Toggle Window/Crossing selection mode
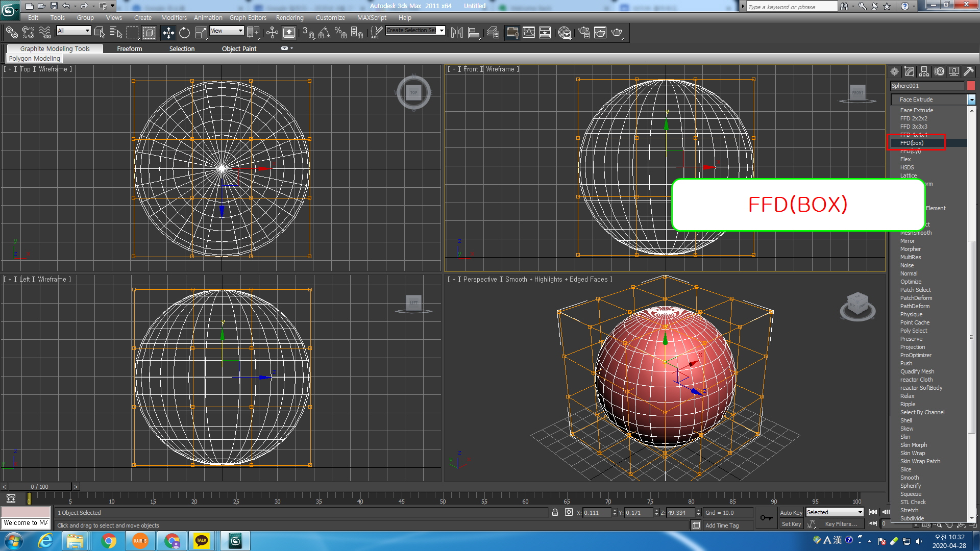Image resolution: width=980 pixels, height=551 pixels. tap(149, 33)
